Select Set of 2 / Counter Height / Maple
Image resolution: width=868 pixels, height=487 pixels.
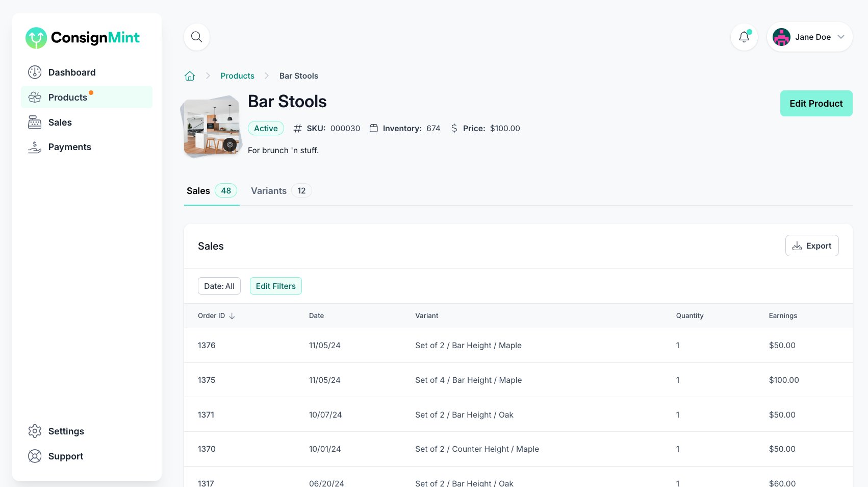(477, 449)
